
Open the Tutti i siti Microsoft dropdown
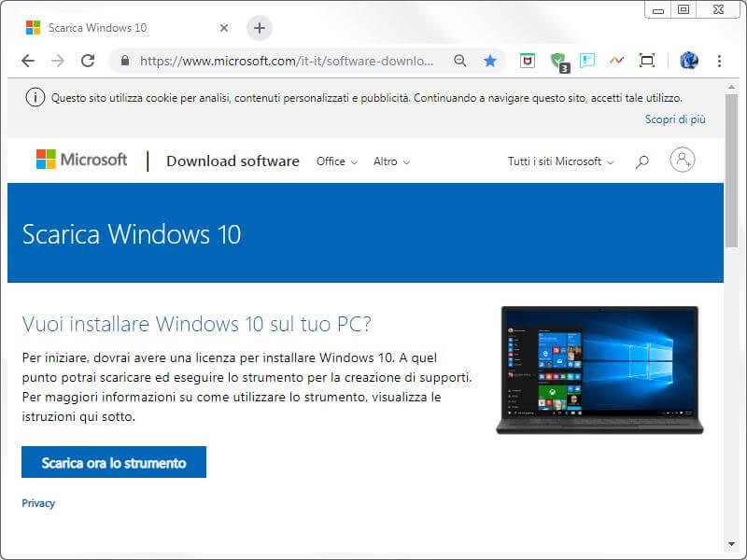click(x=559, y=161)
